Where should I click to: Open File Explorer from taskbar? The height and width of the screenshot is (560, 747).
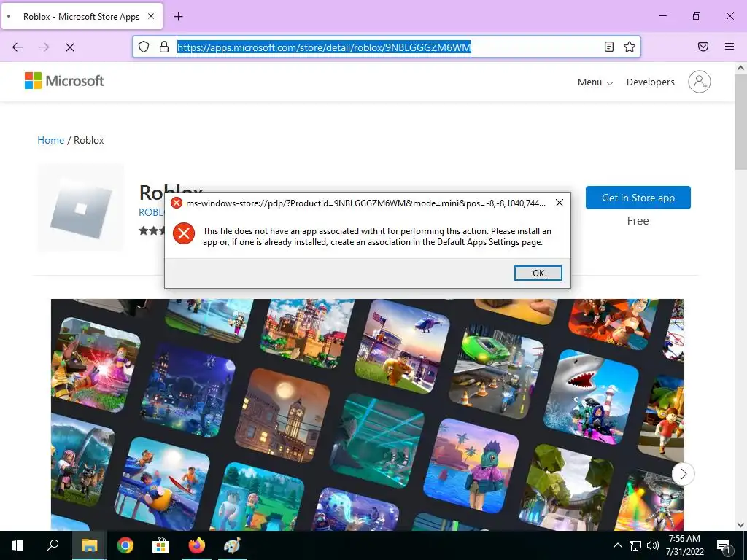point(89,545)
